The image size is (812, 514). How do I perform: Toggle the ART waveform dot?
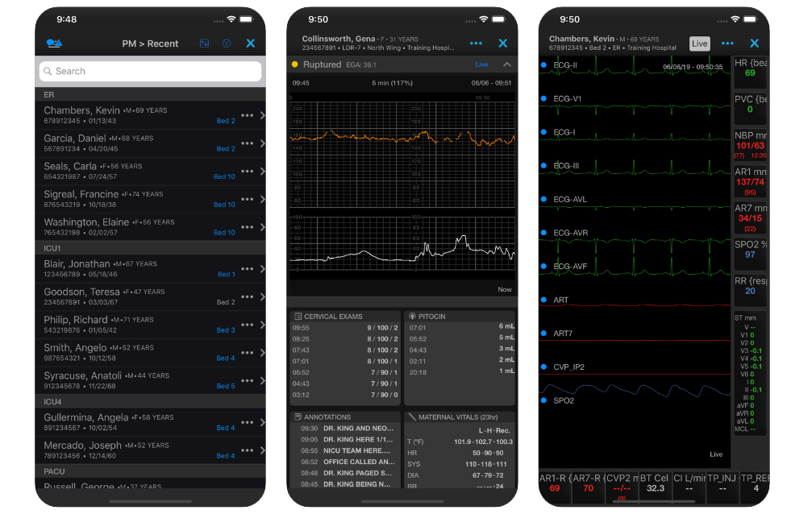click(543, 300)
